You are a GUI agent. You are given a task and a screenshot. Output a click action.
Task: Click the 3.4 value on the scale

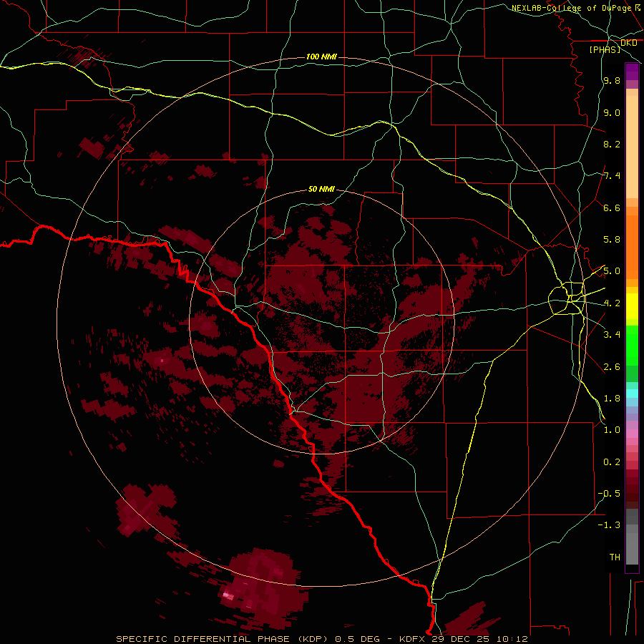click(612, 335)
